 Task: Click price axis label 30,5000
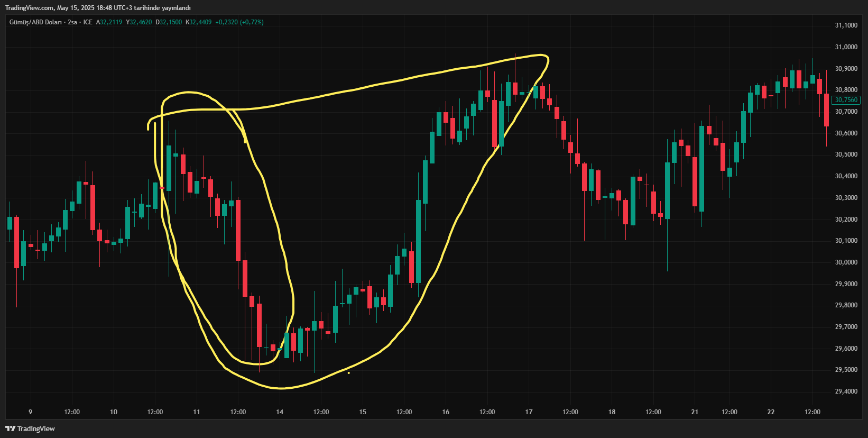click(846, 154)
